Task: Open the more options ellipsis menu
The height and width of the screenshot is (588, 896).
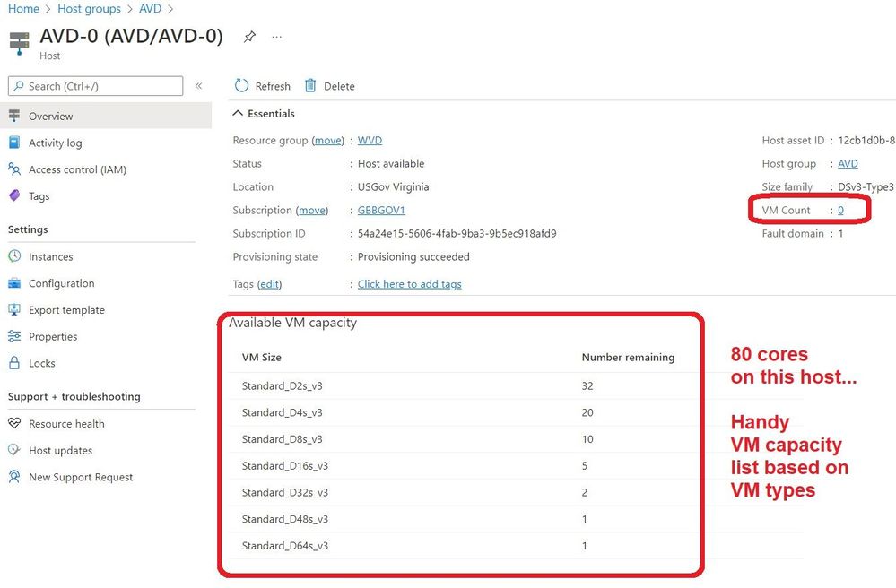Action: pos(277,37)
